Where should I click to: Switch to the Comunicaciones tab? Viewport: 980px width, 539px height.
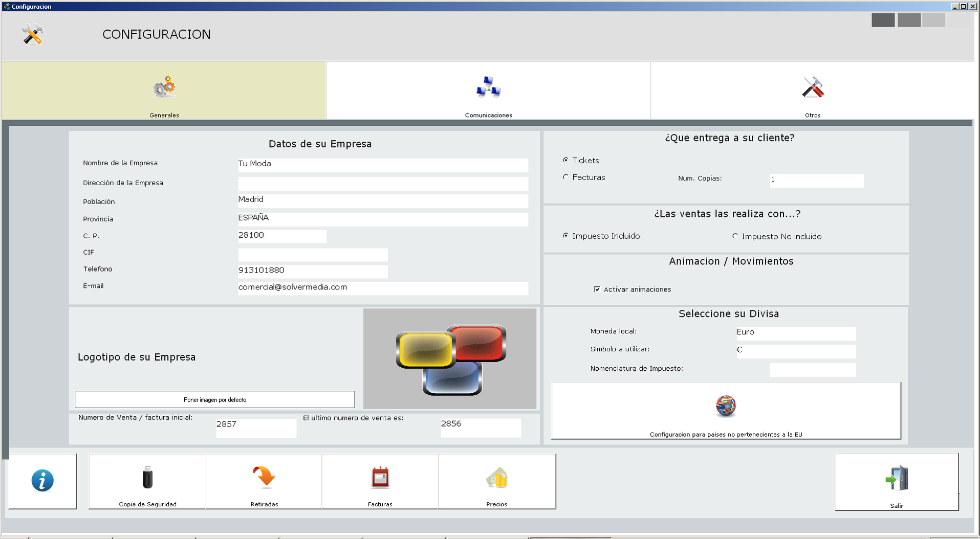[x=488, y=91]
